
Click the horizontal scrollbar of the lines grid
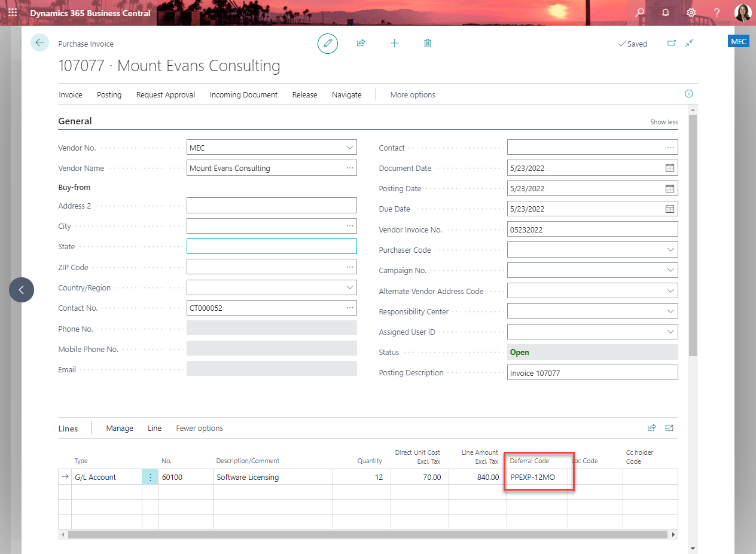pyautogui.click(x=367, y=534)
